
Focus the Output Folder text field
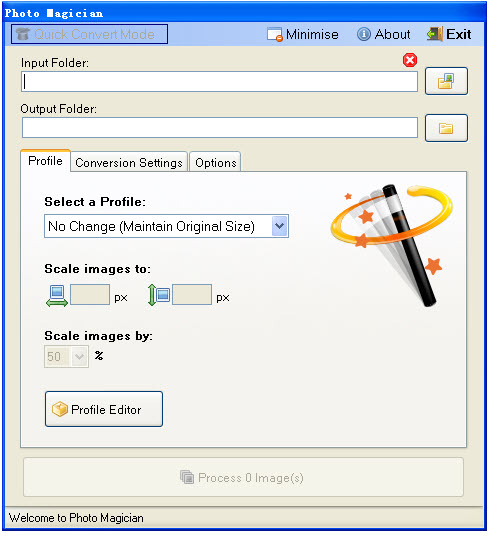pos(220,128)
